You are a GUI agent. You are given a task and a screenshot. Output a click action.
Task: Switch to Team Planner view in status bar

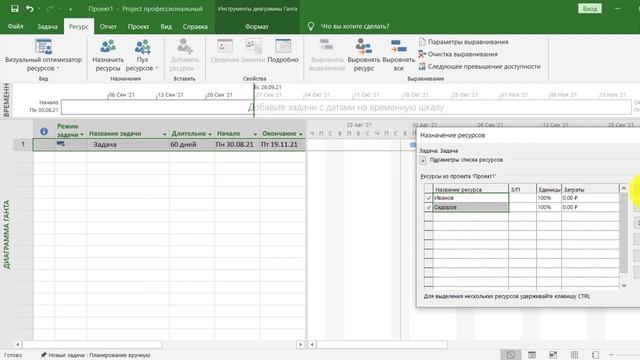click(x=553, y=355)
